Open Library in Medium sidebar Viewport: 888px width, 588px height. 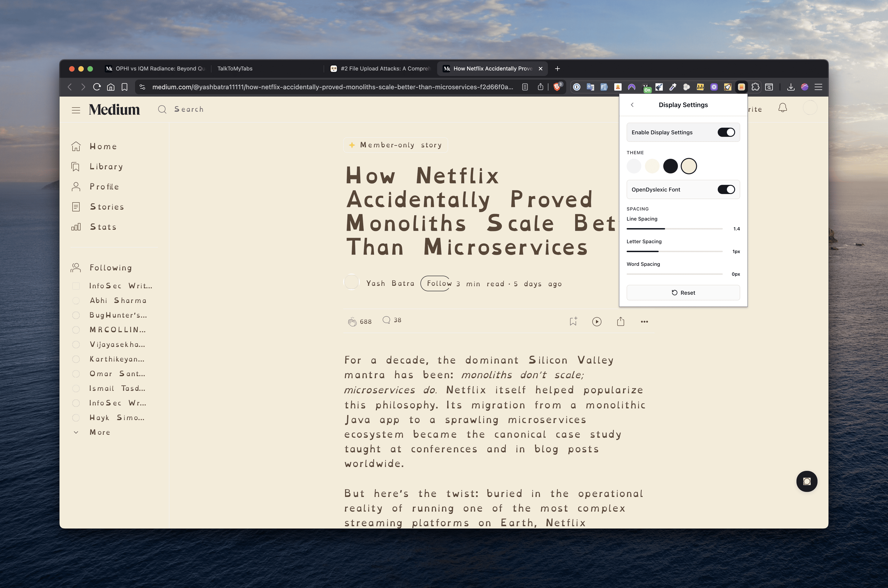106,167
